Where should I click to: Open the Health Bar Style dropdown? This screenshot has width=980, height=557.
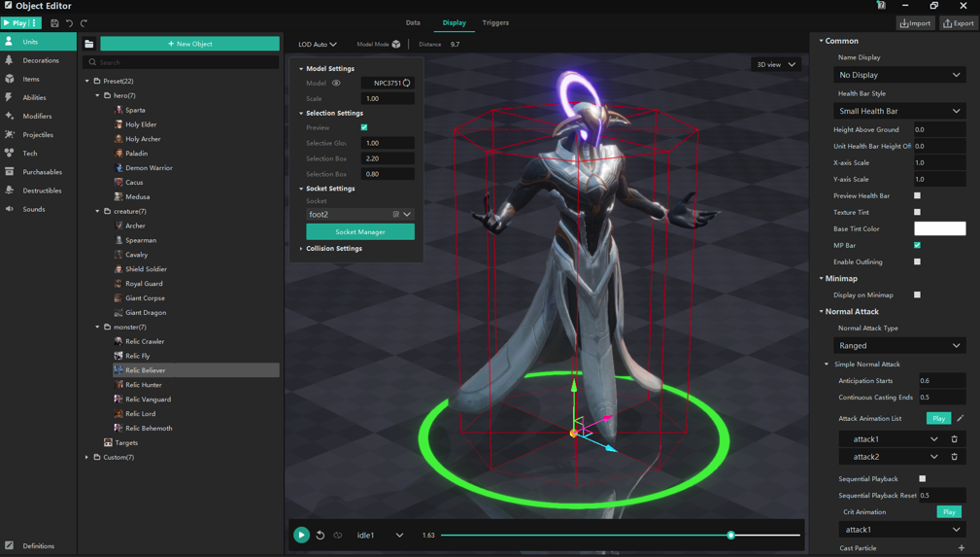coord(899,111)
